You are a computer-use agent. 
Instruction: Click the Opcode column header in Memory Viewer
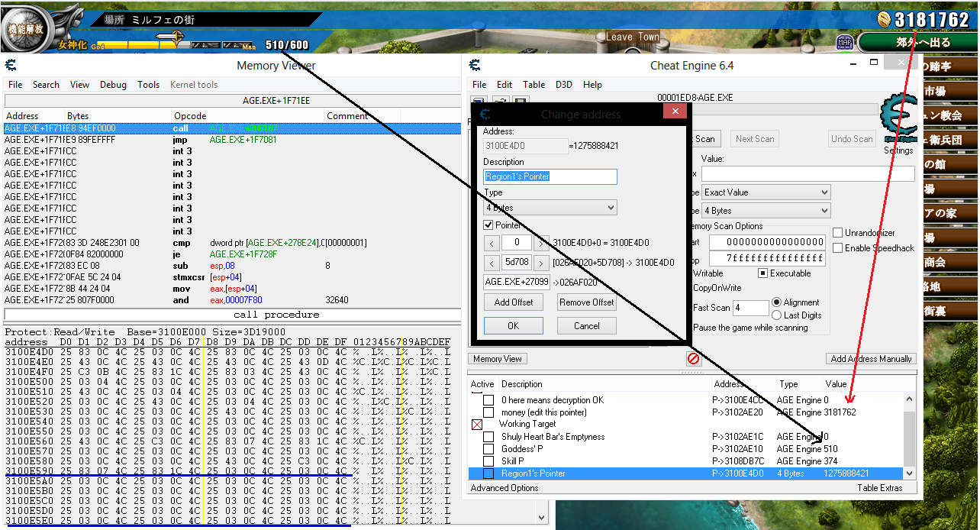click(190, 116)
